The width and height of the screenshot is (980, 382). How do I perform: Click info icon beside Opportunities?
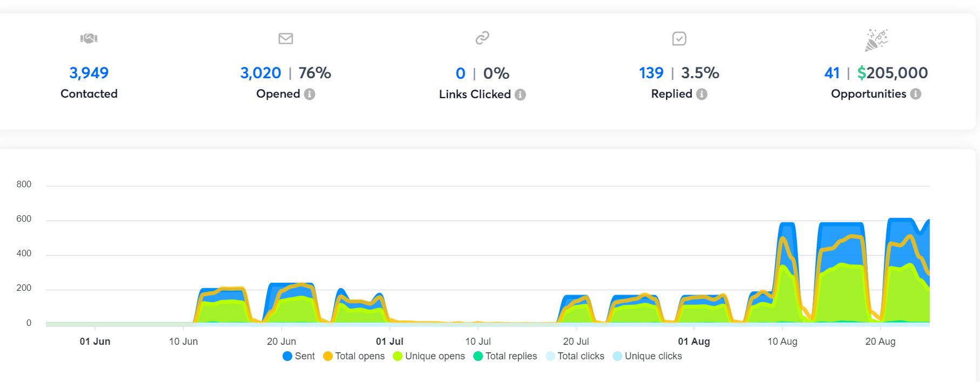point(916,94)
